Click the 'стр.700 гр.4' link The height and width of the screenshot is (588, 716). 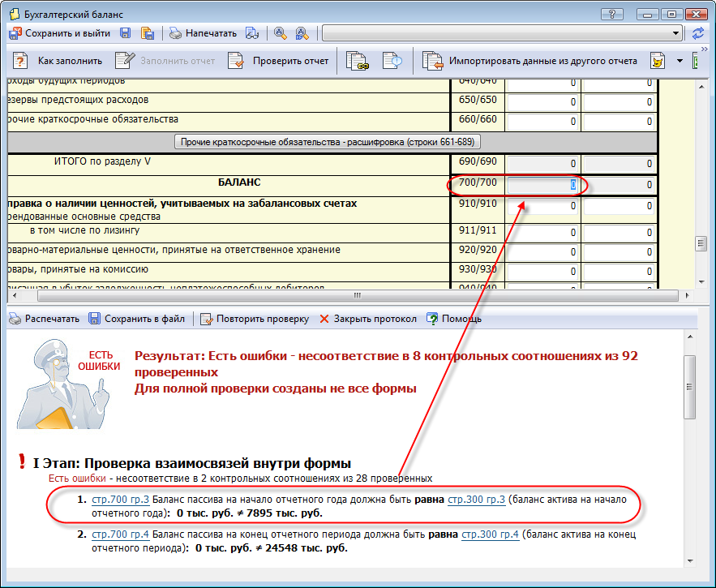coord(121,534)
